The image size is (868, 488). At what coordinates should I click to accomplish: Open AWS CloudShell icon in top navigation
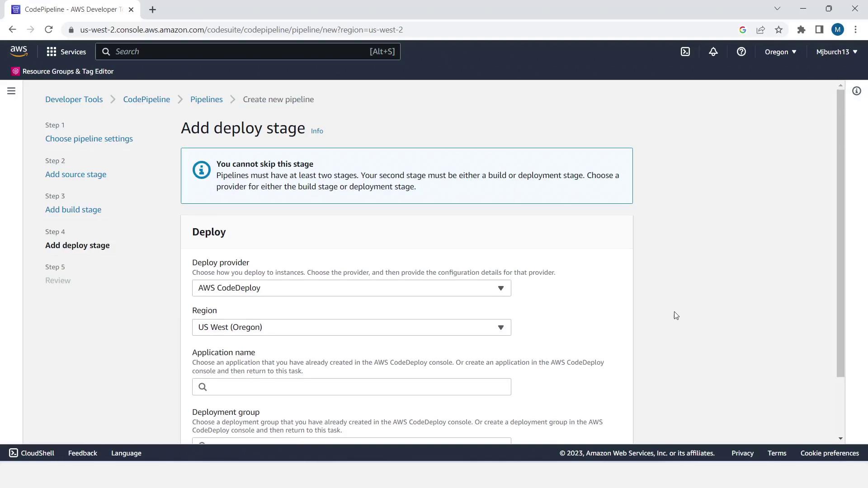[x=685, y=52]
